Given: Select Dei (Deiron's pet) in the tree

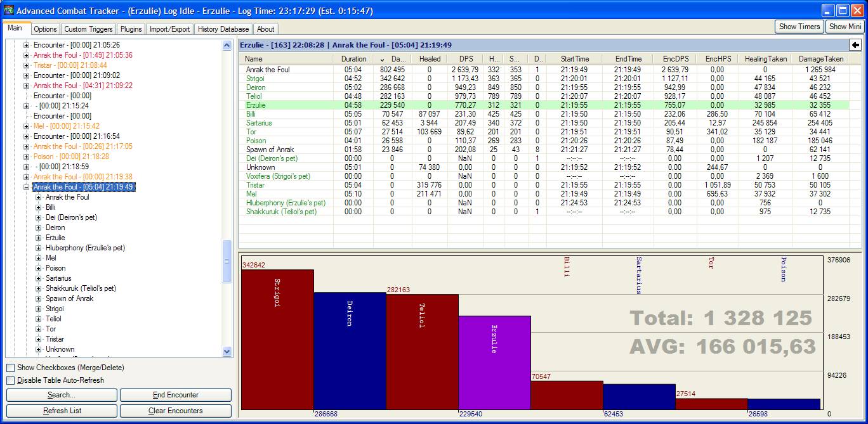Looking at the screenshot, I should 71,217.
